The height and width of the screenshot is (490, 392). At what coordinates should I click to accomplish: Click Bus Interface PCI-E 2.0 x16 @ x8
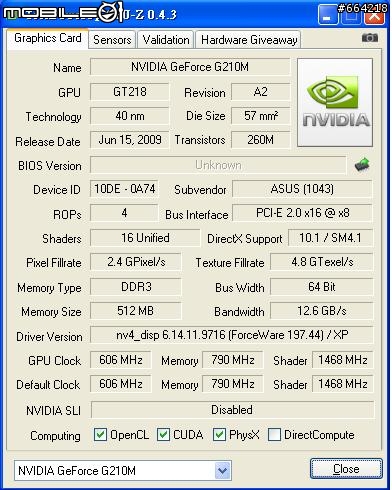[302, 213]
